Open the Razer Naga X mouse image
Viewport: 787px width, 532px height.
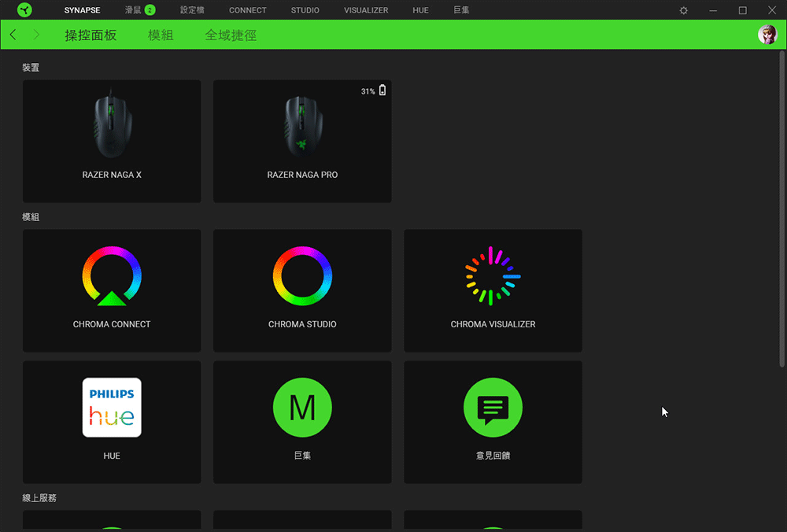point(112,124)
